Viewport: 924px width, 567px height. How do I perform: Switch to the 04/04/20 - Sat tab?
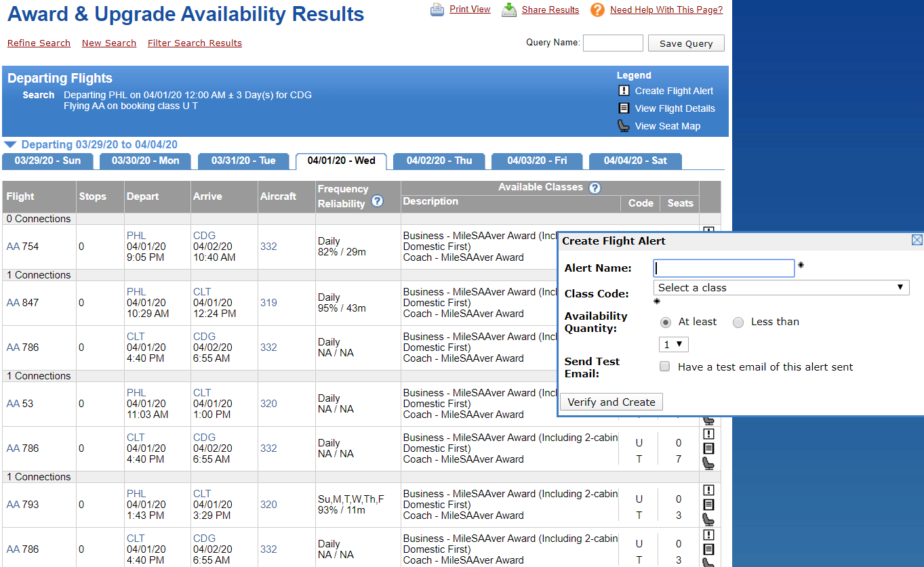[x=635, y=161]
